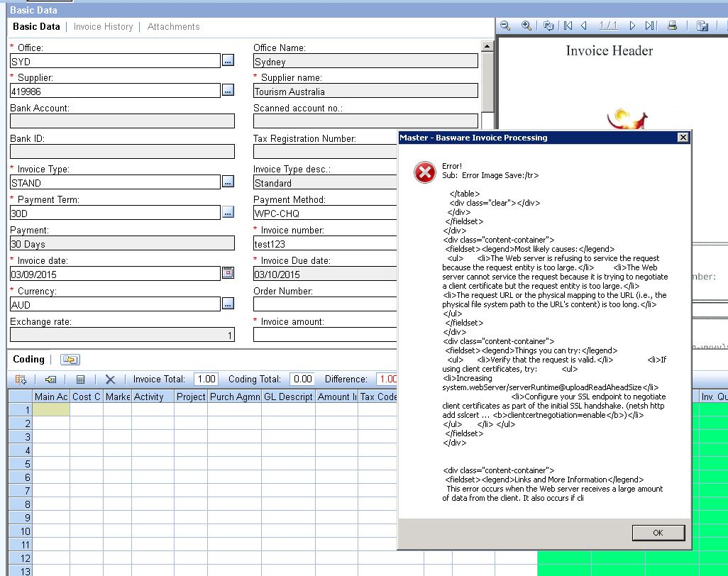Open the Invoice History tab
The height and width of the screenshot is (576, 728).
click(103, 27)
